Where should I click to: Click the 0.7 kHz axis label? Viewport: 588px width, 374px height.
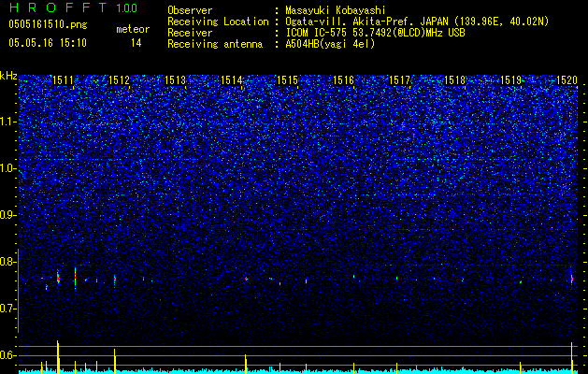click(8, 309)
